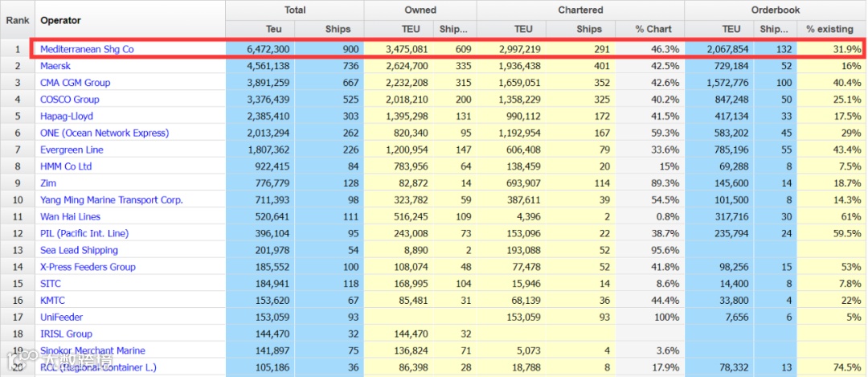Select PIL orderbook TEU 235,794
Viewport: 868px width, 377px height.
pyautogui.click(x=730, y=233)
